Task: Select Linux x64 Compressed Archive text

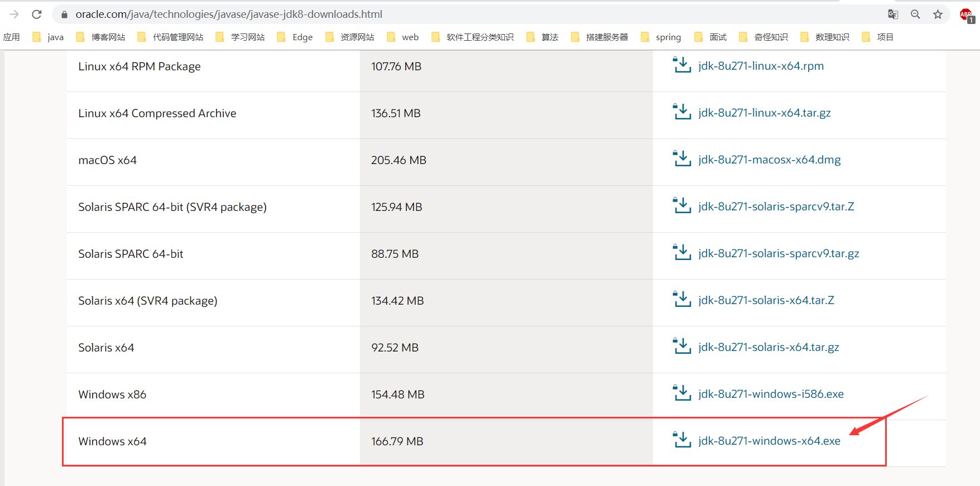Action: pyautogui.click(x=157, y=113)
